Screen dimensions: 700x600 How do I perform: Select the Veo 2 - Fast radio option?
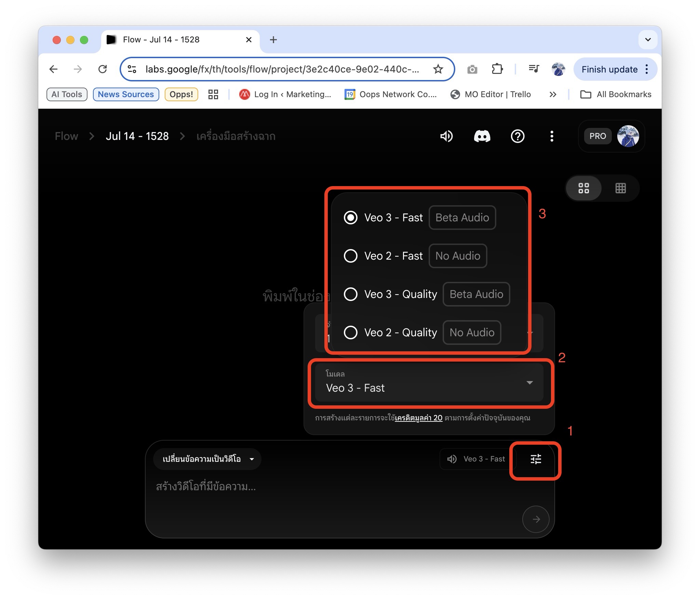click(x=351, y=256)
